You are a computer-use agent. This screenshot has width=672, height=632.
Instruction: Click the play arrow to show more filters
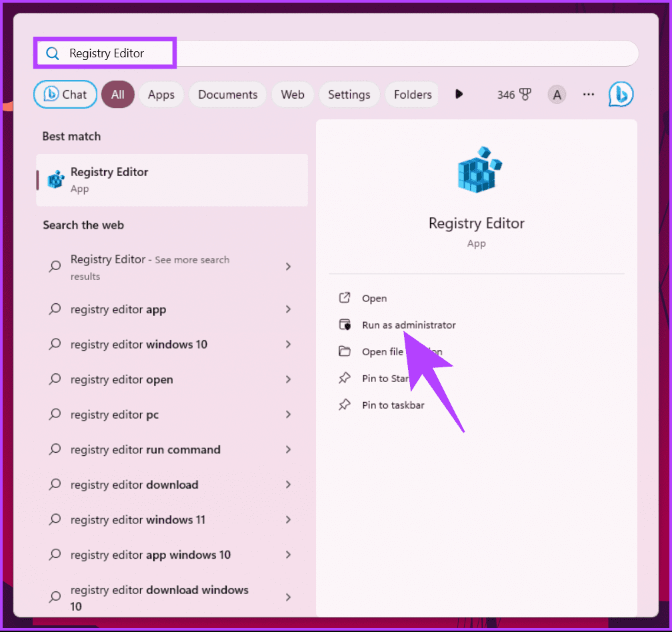coord(459,94)
